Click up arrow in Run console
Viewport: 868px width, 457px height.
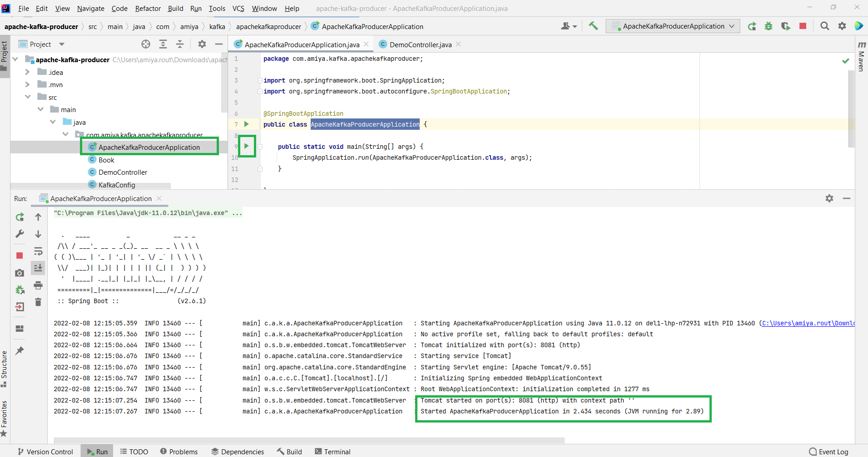38,217
